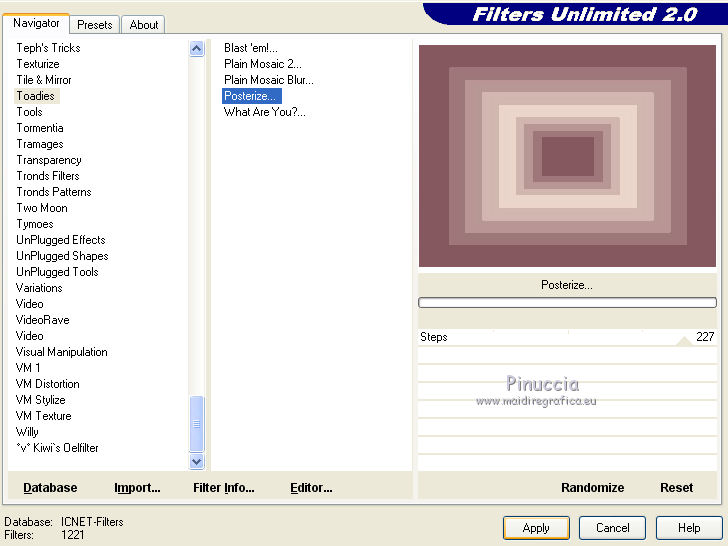Select VM Stylize category
Image resolution: width=728 pixels, height=546 pixels.
pyautogui.click(x=41, y=400)
